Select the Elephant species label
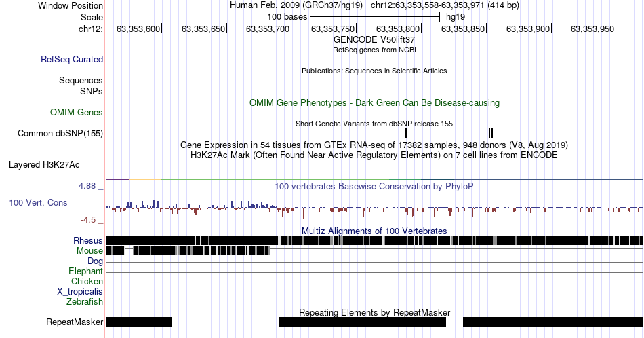The image size is (644, 338). point(86,271)
